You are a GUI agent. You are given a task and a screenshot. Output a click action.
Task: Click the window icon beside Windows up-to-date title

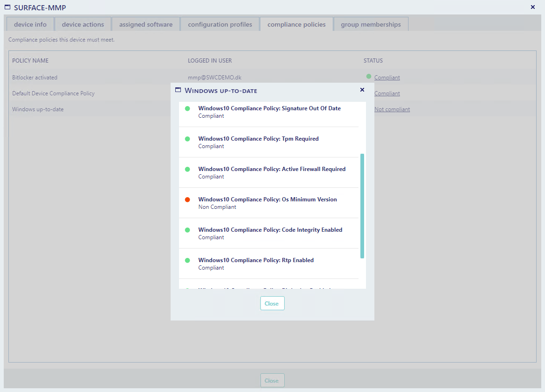pos(178,90)
